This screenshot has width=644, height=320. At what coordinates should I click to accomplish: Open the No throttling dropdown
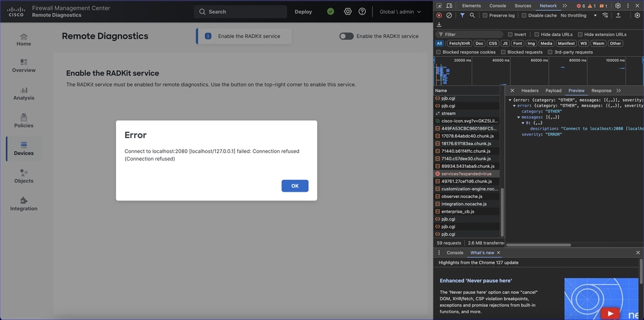tap(579, 15)
